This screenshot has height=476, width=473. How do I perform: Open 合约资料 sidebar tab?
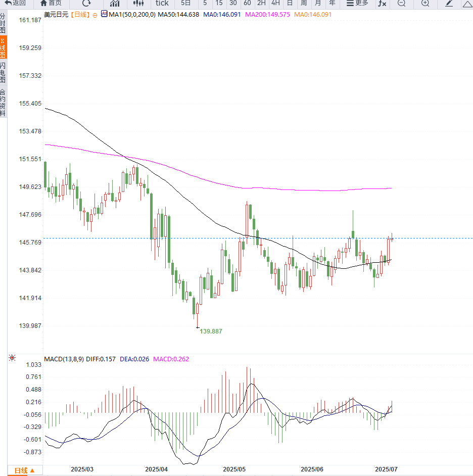3,103
